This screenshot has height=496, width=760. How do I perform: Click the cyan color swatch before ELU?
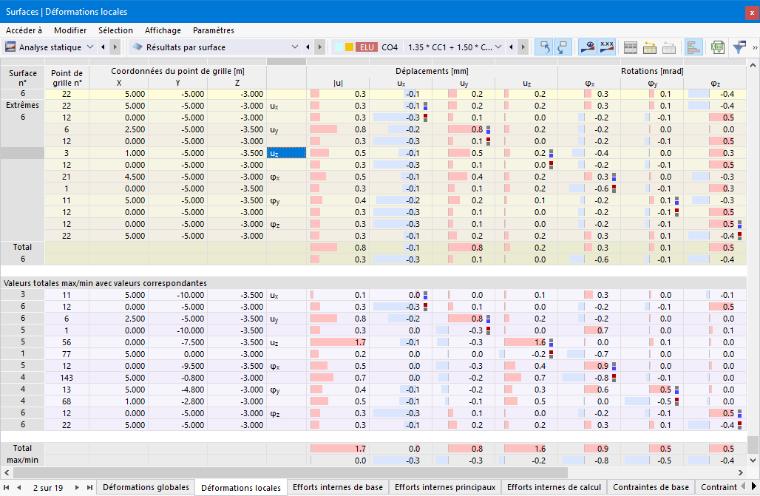[338, 47]
